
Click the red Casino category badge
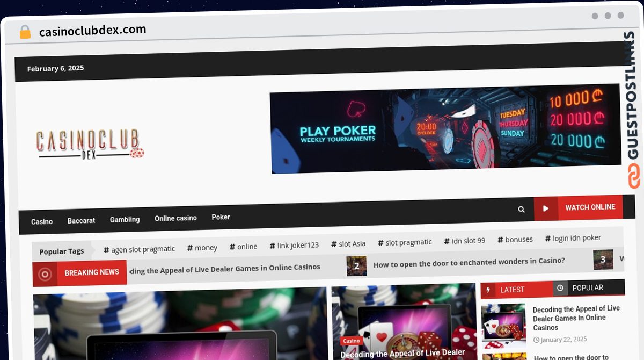352,341
